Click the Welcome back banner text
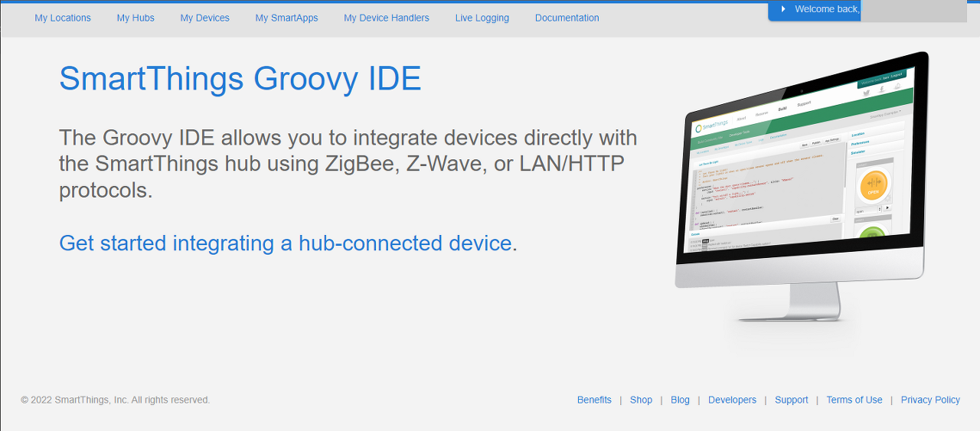The image size is (980, 431). click(828, 9)
